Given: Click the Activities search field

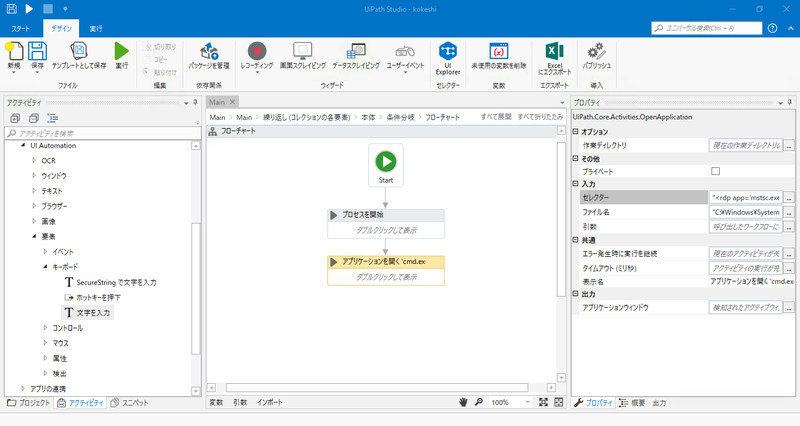Looking at the screenshot, I should 103,133.
